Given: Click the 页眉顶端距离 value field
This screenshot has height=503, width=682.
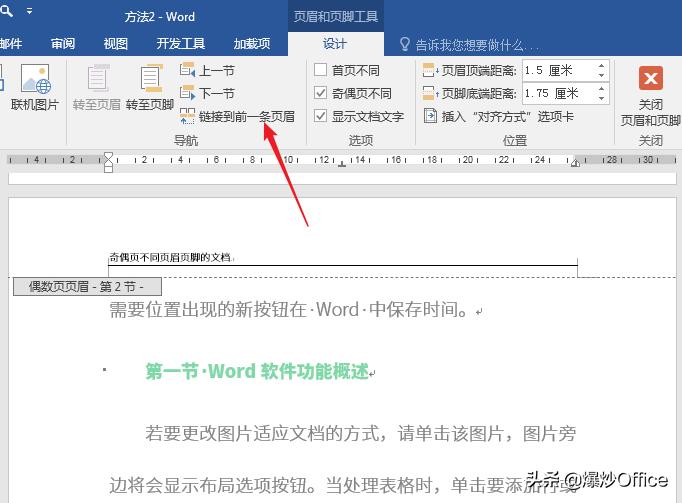Looking at the screenshot, I should tap(558, 70).
